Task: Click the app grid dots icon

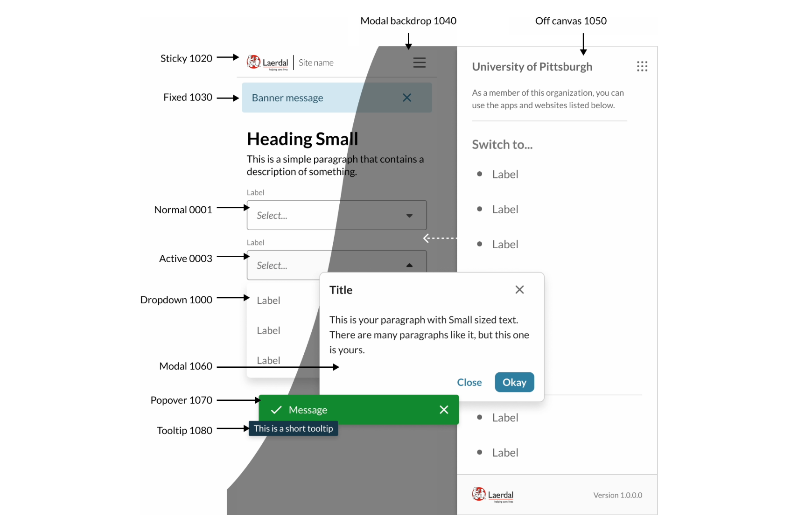Action: (x=642, y=66)
